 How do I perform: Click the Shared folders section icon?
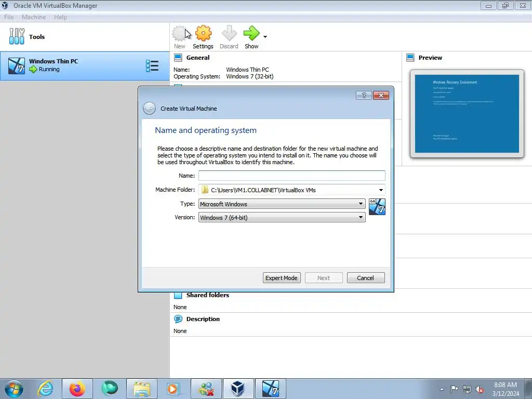[178, 295]
